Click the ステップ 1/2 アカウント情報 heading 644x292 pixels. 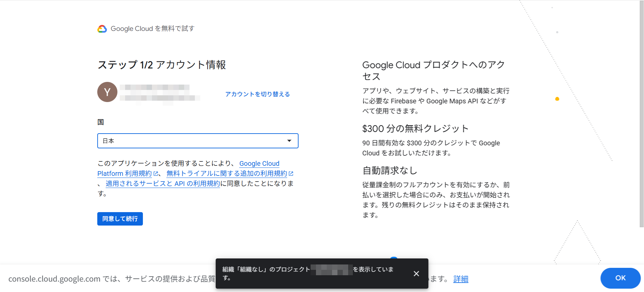[x=162, y=65]
